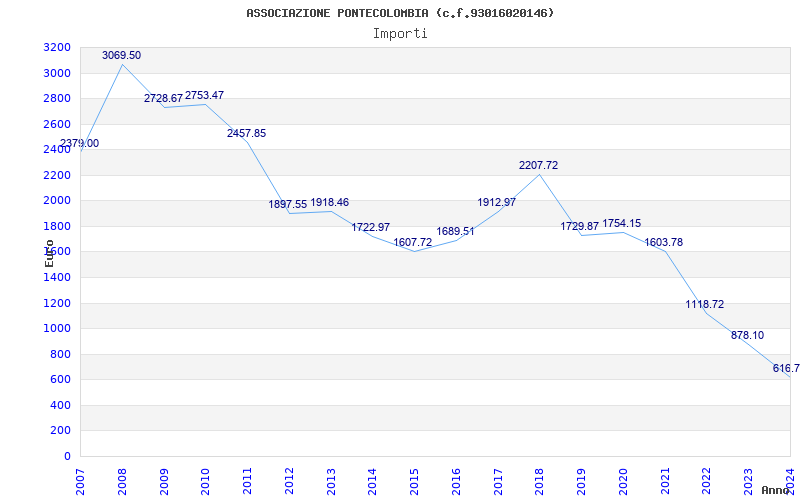Screen dimensions: 800x500
Task: Select the 2023 x-axis label
Action: tap(748, 482)
